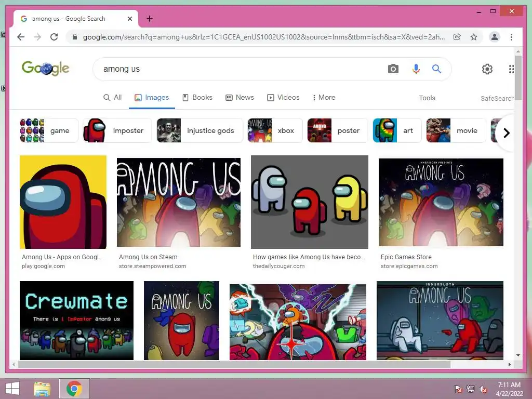
Task: Switch to the All results tab
Action: click(x=112, y=98)
